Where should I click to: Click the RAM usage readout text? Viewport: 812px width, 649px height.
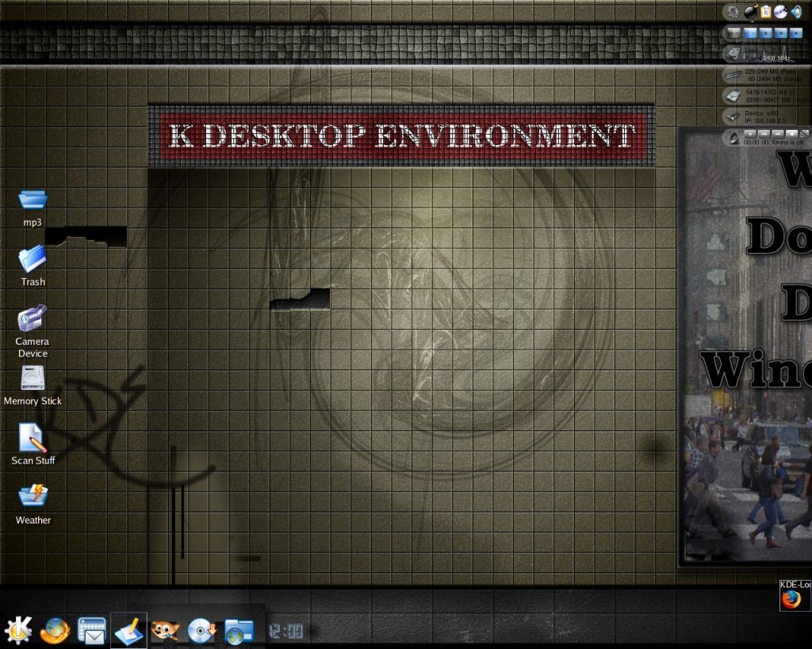pos(771,72)
